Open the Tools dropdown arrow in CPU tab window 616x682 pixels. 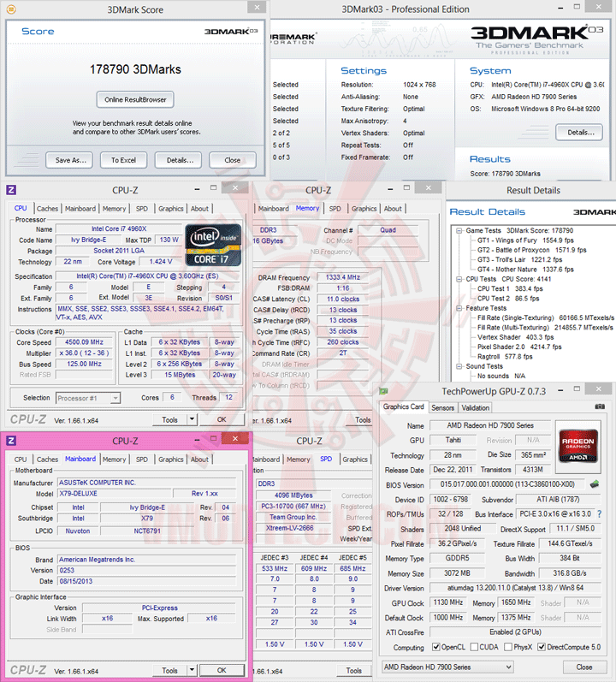(192, 419)
